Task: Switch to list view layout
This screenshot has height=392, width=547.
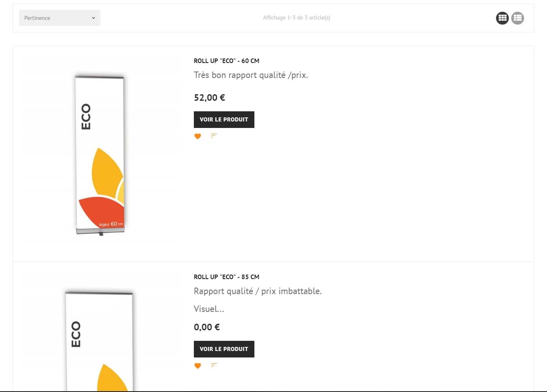Action: coord(517,18)
